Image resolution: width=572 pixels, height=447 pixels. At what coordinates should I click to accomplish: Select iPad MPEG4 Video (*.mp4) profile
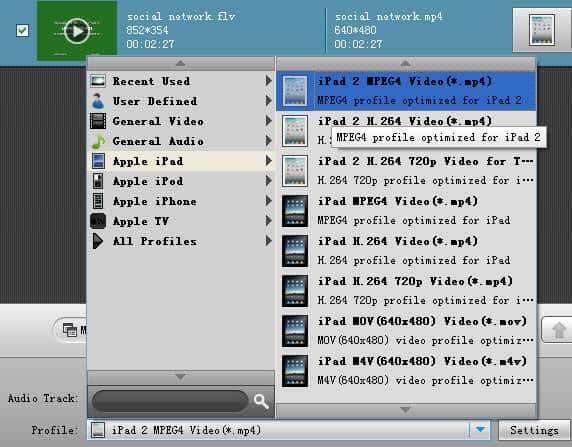(x=406, y=211)
